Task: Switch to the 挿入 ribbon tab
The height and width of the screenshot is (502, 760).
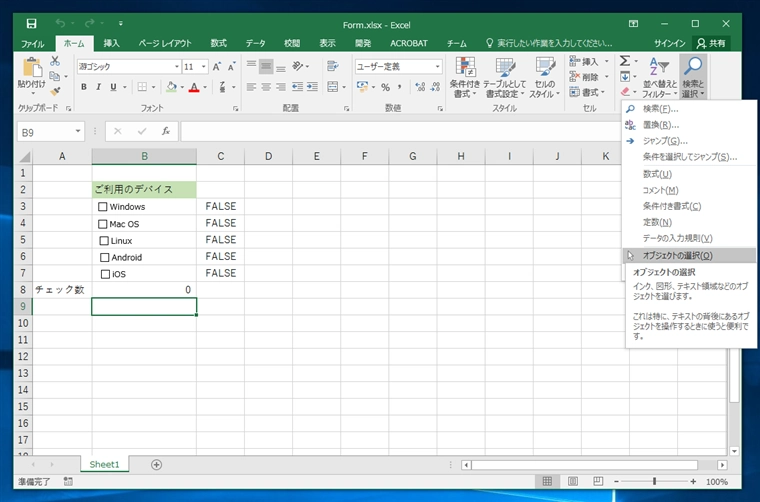Action: (111, 43)
